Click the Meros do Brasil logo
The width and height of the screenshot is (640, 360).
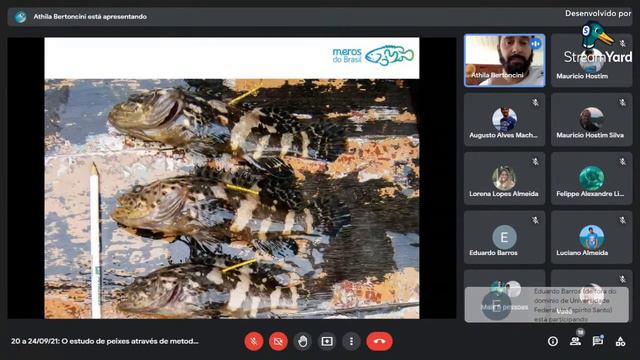[373, 56]
